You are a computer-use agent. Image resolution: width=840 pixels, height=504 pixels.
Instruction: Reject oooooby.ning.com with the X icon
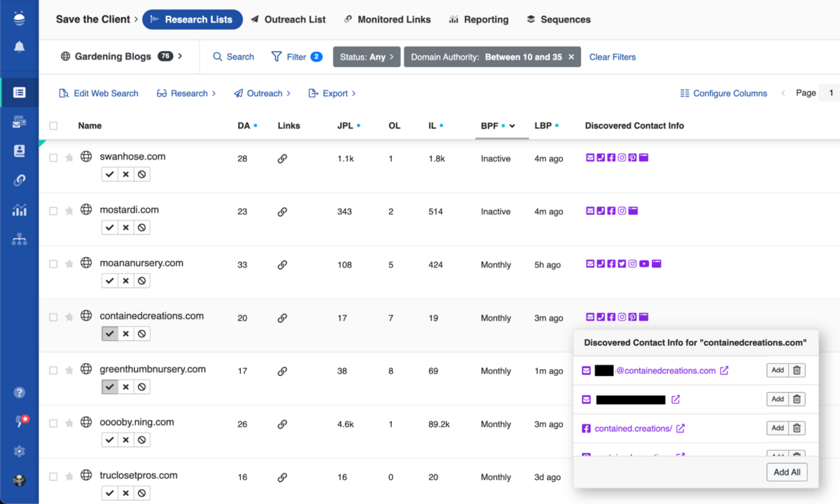[126, 440]
